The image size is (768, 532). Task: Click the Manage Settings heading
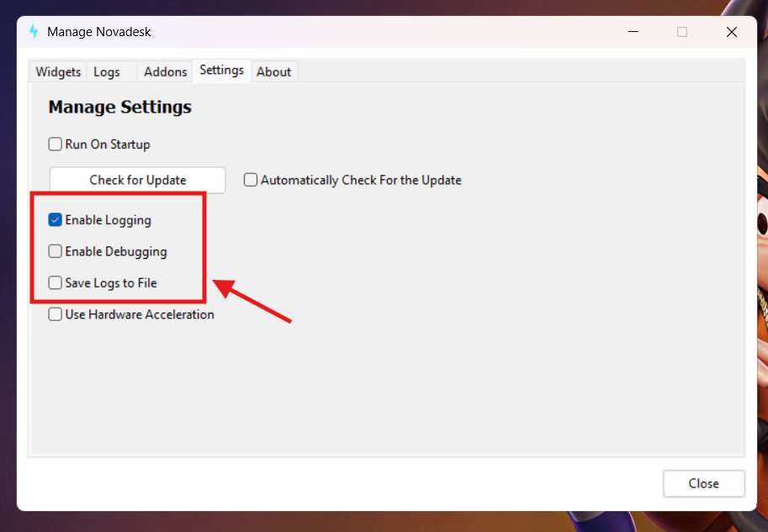120,107
